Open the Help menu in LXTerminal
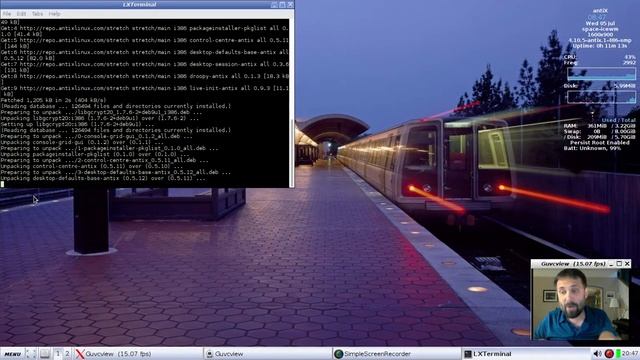 click(x=54, y=14)
